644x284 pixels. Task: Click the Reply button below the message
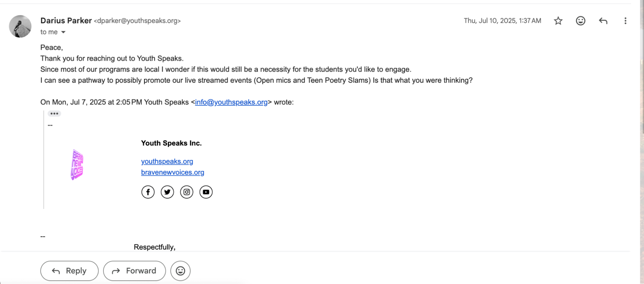69,271
